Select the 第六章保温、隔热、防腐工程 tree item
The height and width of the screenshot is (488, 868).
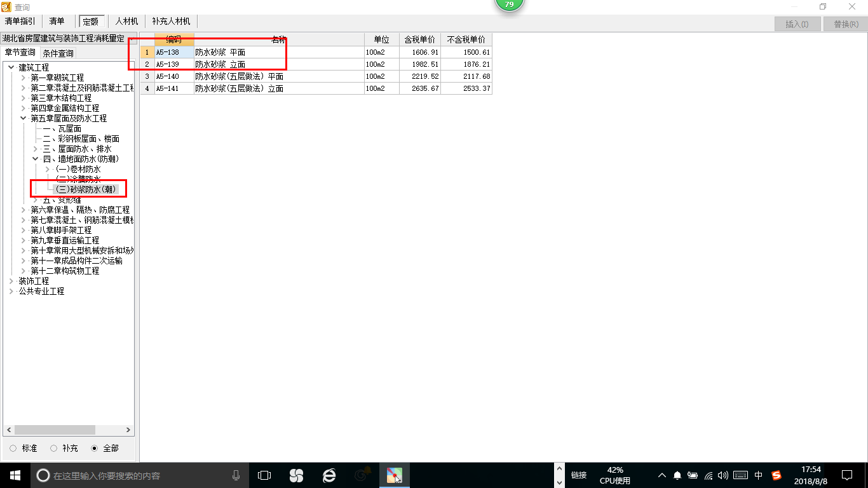click(x=79, y=210)
